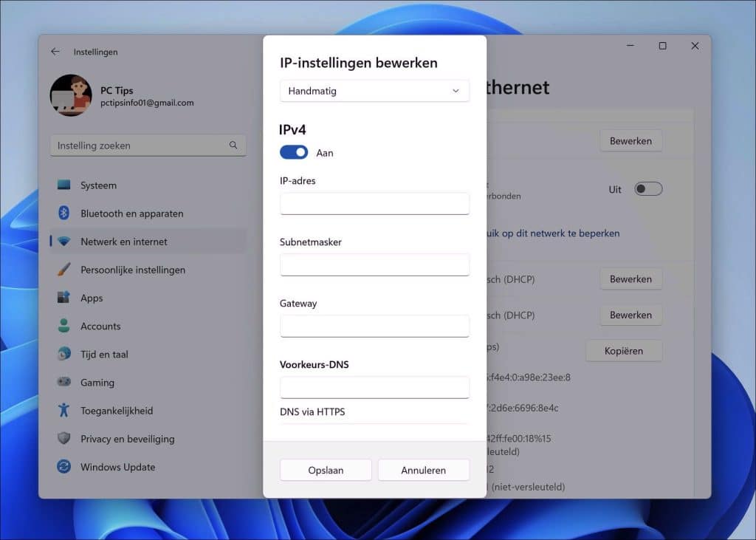Screen dimensions: 756x540
Task: Click inside the IP-adres input field
Action: pos(374,203)
